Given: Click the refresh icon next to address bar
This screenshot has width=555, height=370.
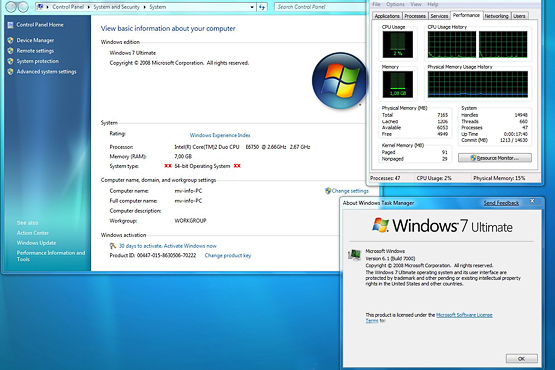Looking at the screenshot, I should [262, 7].
